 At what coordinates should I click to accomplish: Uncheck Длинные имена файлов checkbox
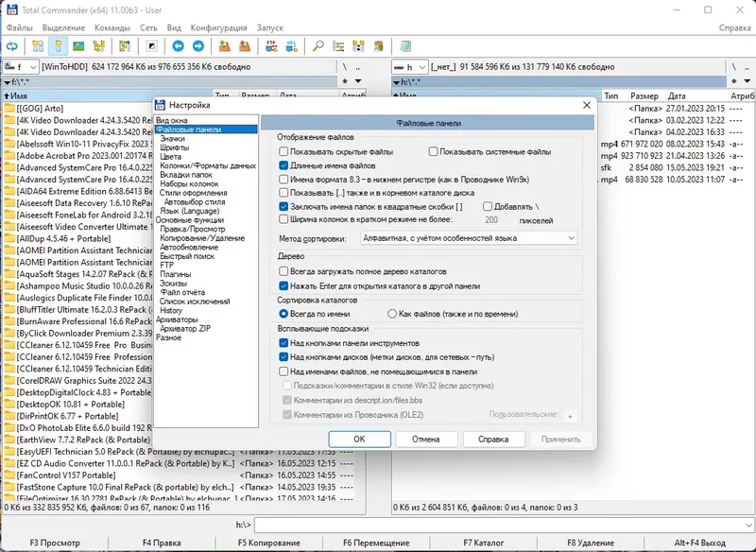283,165
